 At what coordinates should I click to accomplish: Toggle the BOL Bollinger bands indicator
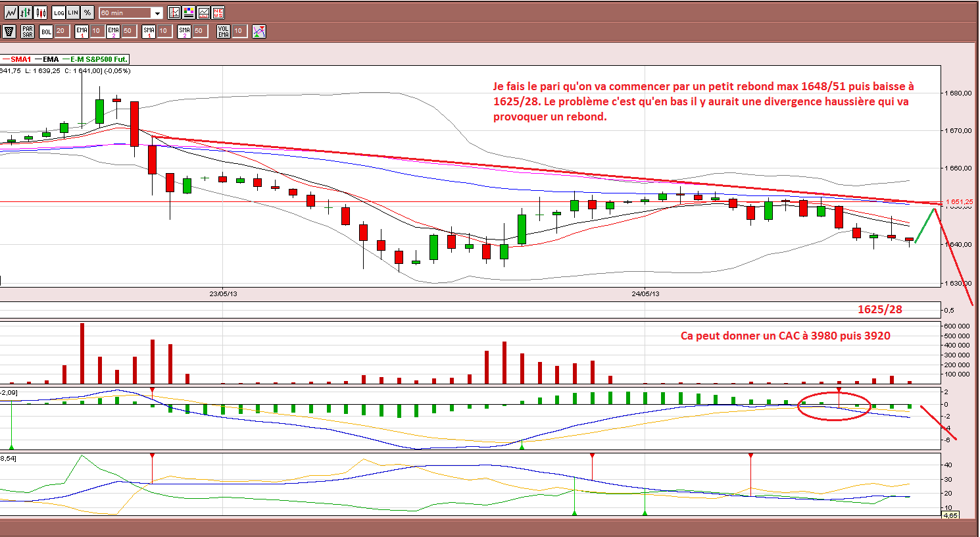[x=46, y=31]
